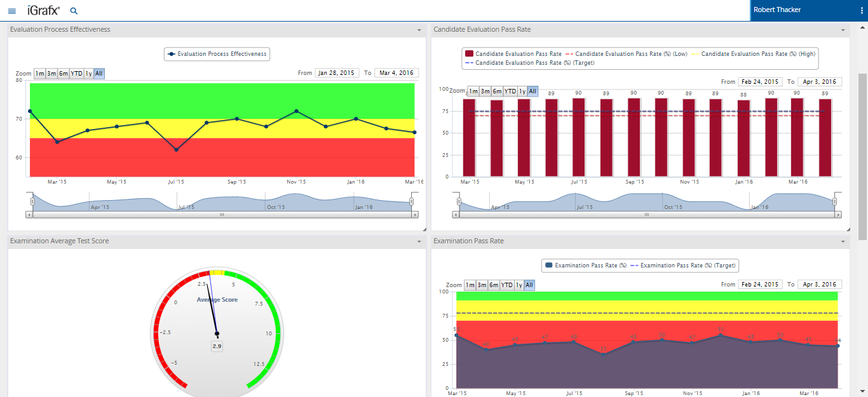Toggle the Evaluation Process Effectiveness legend series
This screenshot has height=397, width=868.
click(x=217, y=54)
